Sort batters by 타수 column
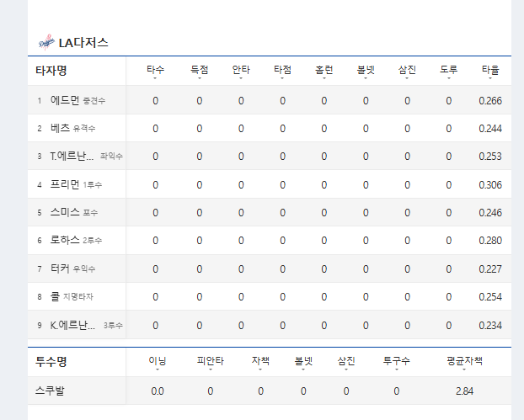Viewport: 524px width, 420px height. [x=155, y=71]
